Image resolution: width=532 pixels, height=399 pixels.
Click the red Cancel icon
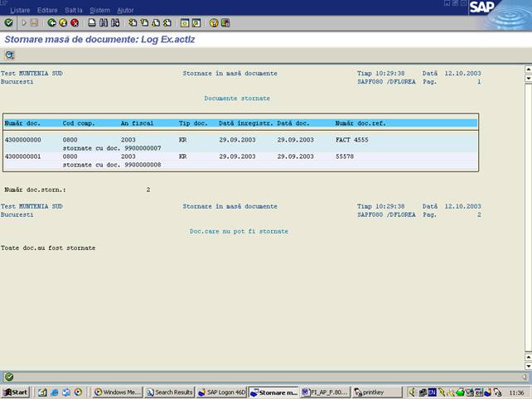[75, 23]
